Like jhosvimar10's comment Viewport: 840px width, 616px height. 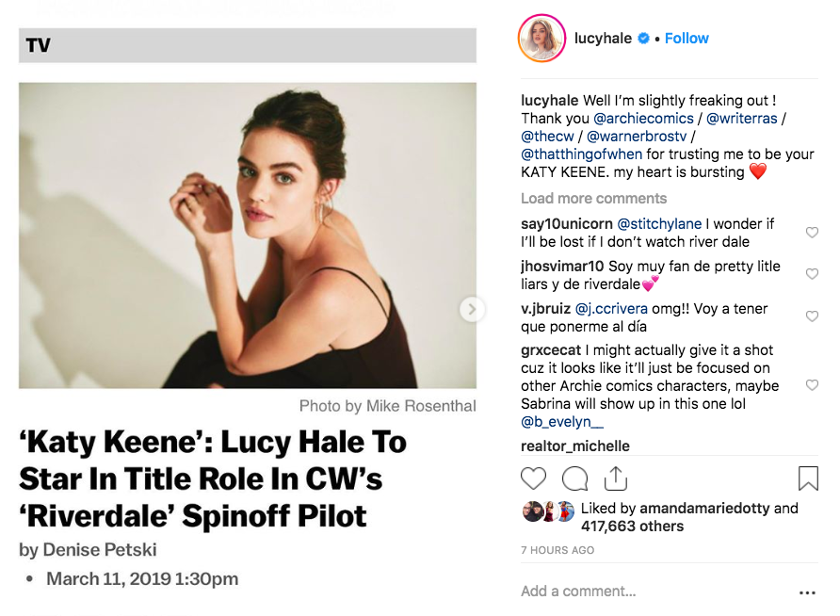point(812,274)
